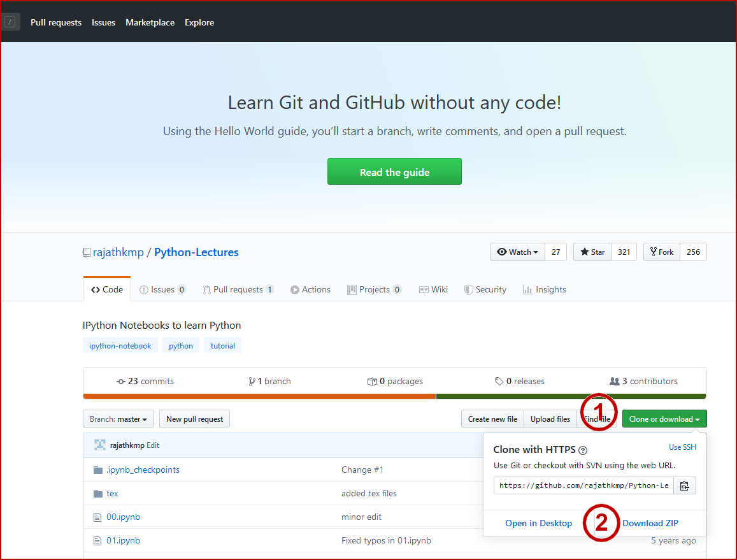Switch to the Code tab
The image size is (737, 560).
(x=107, y=290)
